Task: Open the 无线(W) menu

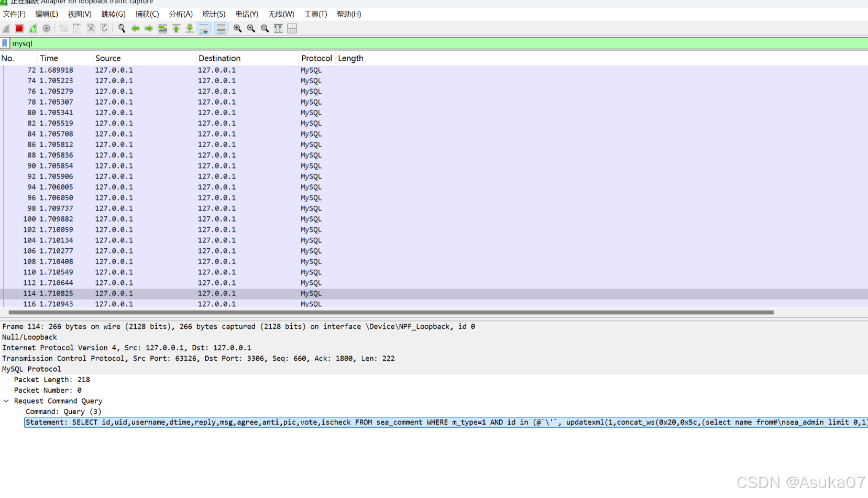Action: point(281,14)
